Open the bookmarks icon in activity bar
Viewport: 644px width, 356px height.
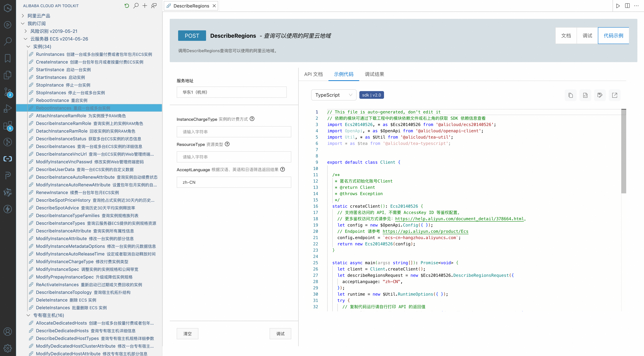[x=8, y=58]
